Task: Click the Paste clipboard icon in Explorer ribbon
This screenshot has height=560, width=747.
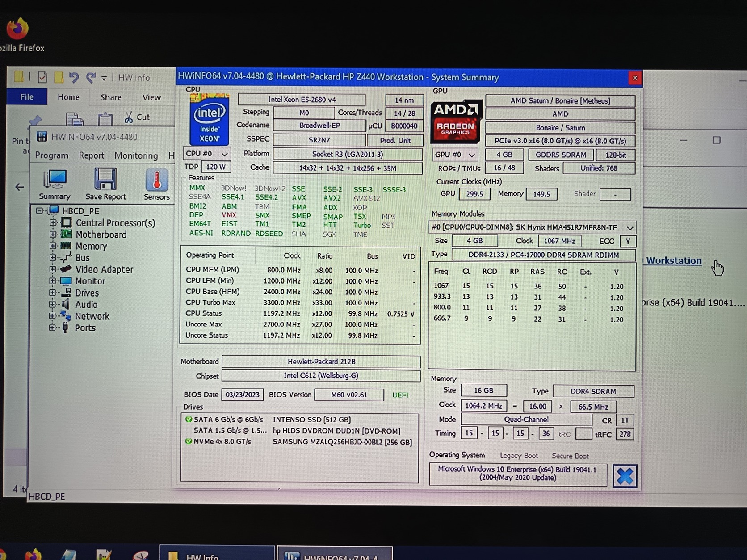Action: click(105, 119)
